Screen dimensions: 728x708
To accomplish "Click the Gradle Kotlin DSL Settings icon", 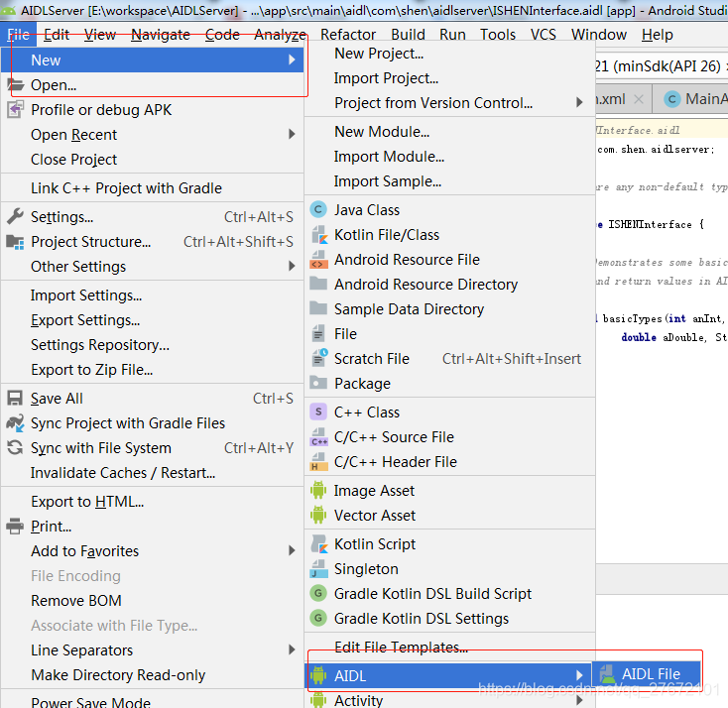I will 318,619.
